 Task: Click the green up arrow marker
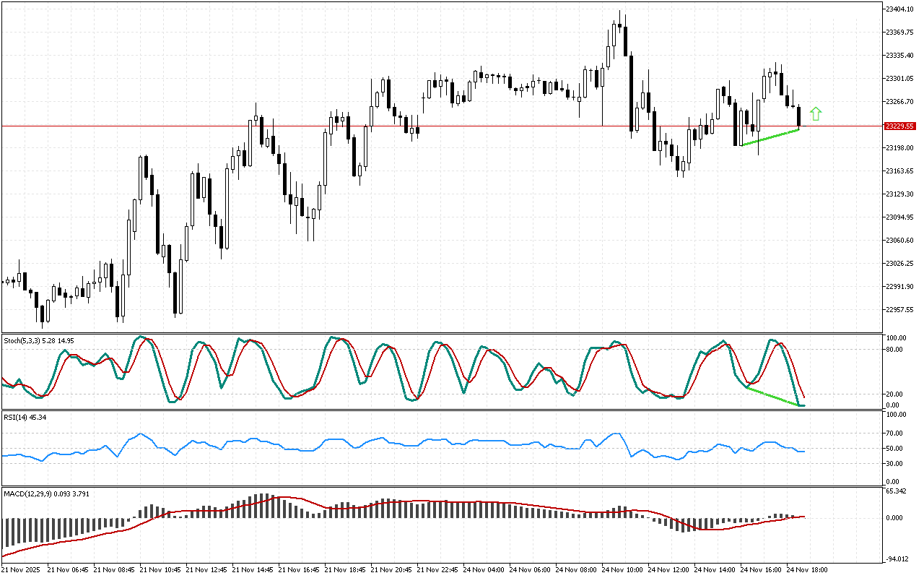click(x=816, y=113)
